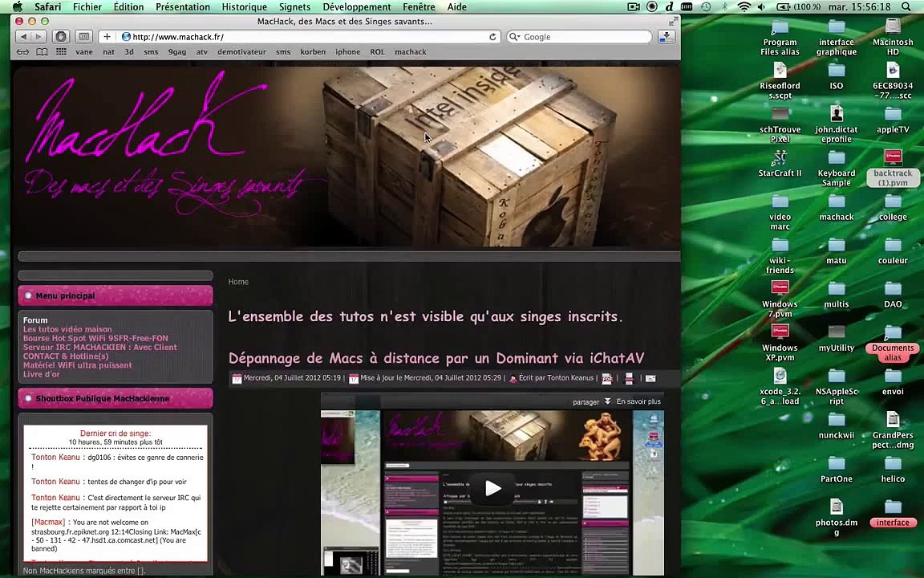Open the Dépannage de Macs à distance article title

[x=436, y=358]
